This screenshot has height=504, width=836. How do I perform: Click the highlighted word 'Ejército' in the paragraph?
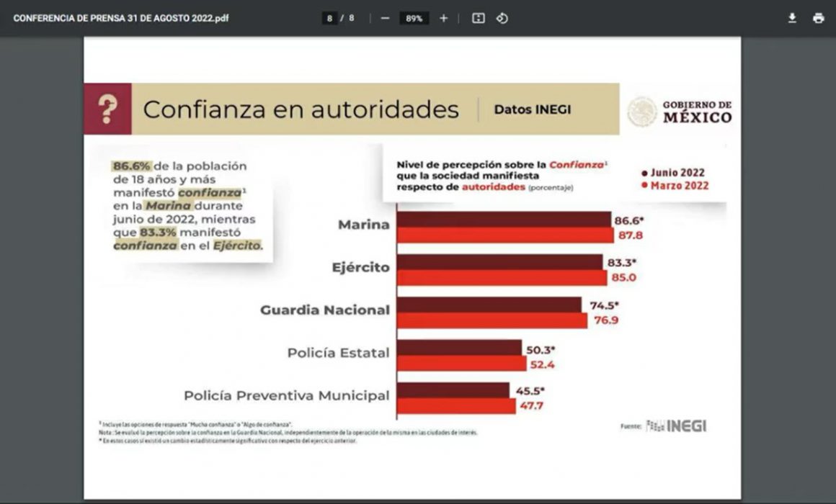pyautogui.click(x=237, y=246)
